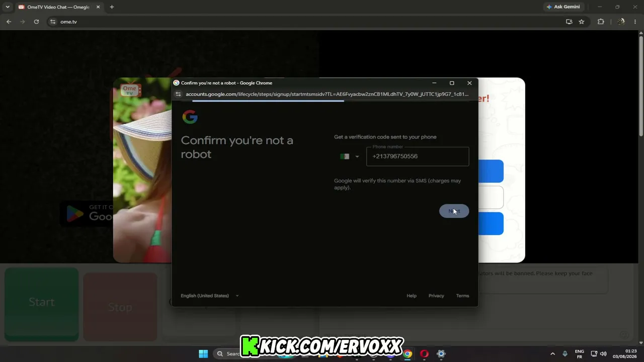Click the "Google will verify this number via SMS" note
This screenshot has width=644, height=362.
pos(397,184)
